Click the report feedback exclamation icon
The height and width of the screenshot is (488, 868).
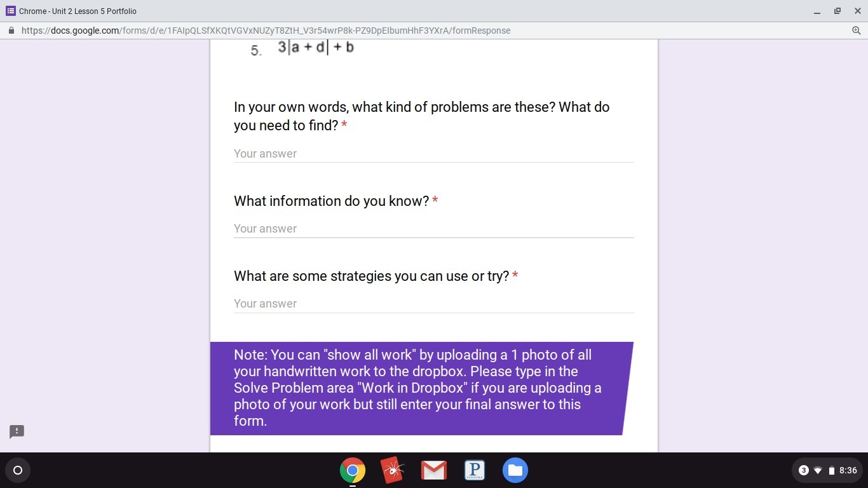(x=17, y=431)
